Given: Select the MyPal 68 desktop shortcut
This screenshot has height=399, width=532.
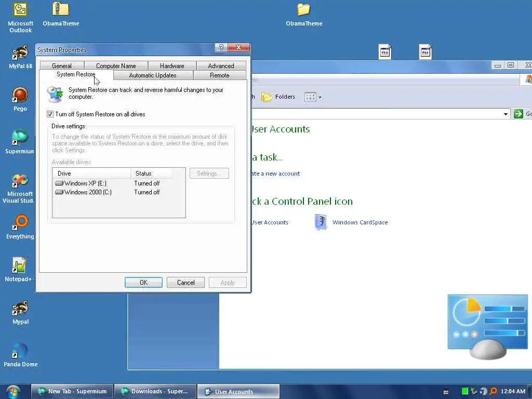Looking at the screenshot, I should (x=20, y=57).
